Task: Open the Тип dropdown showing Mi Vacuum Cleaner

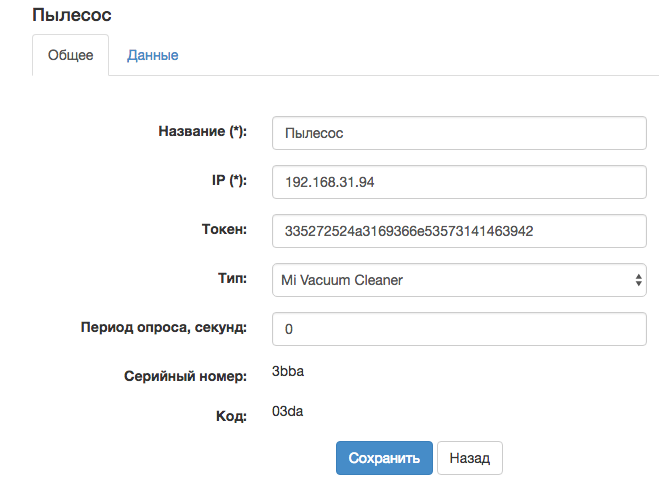Action: [x=459, y=280]
